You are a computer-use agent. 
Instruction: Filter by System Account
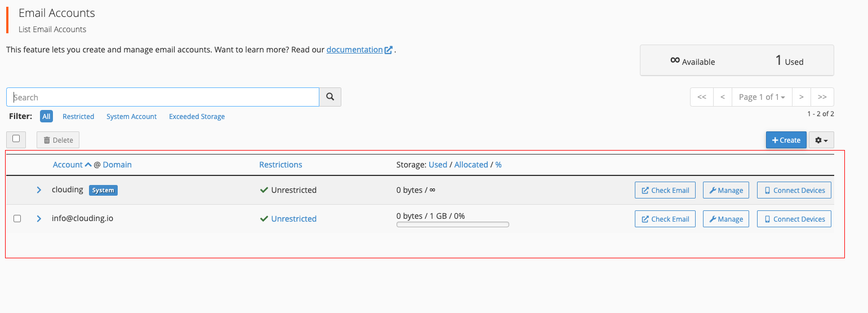tap(132, 116)
